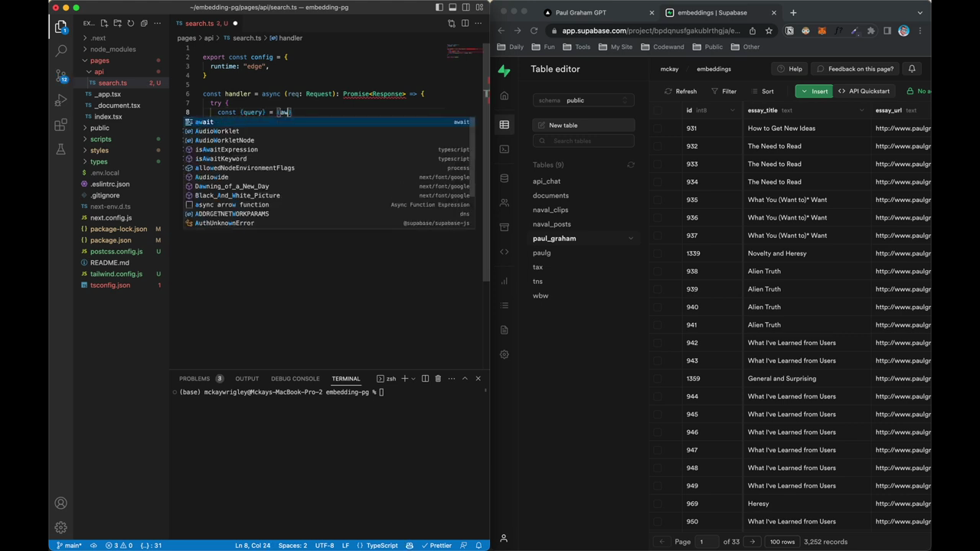Open the Run and Debug view
Screen dimensions: 980x551
click(60, 100)
